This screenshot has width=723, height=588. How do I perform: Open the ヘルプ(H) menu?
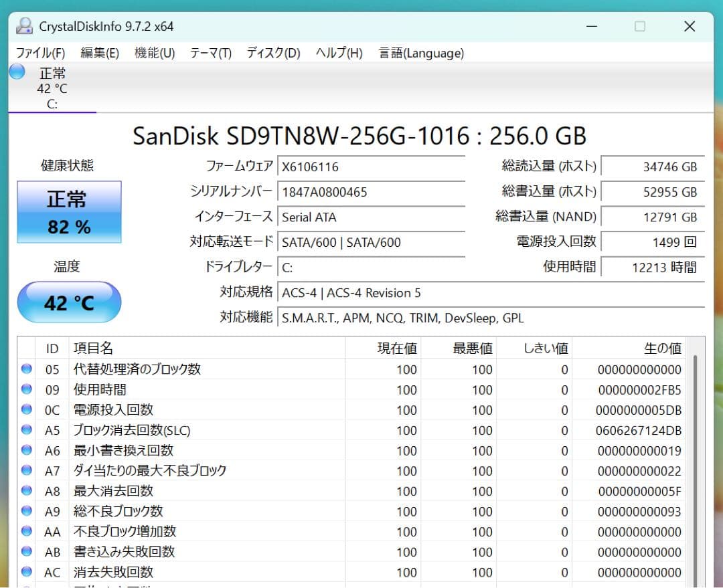[x=339, y=53]
